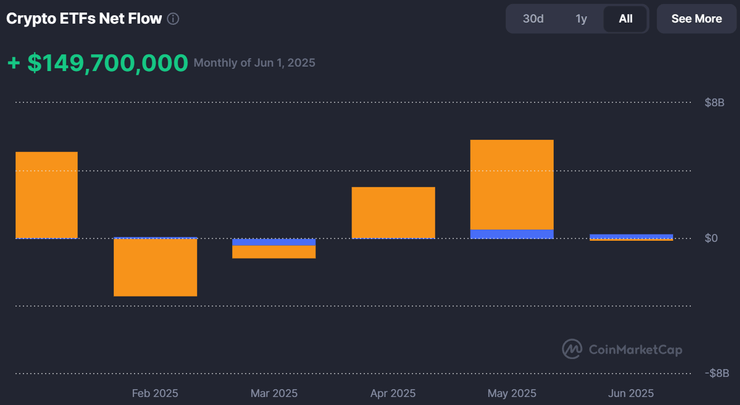Select the blue segment of the Mar 2025 bar
The image size is (740, 405).
[273, 242]
